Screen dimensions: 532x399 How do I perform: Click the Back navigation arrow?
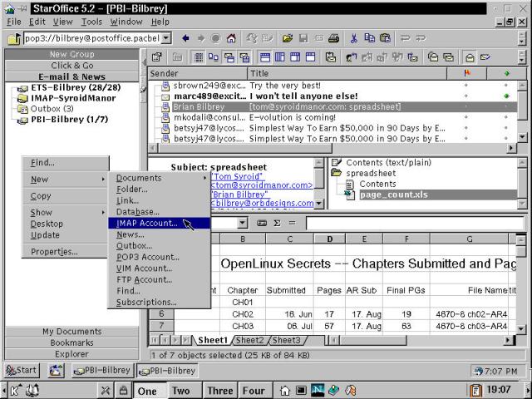click(185, 38)
